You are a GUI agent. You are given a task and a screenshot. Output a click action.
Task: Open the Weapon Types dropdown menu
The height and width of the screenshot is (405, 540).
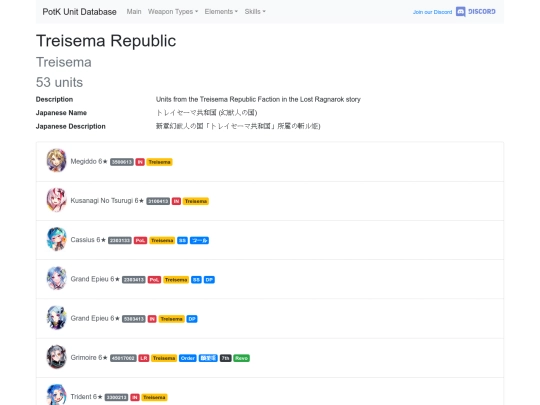173,12
